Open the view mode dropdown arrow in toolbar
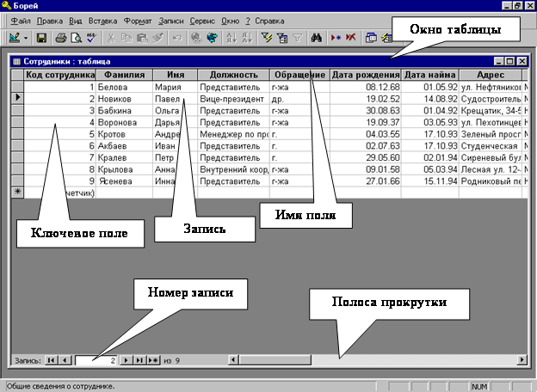Viewport: 537px width, 392px height. click(x=27, y=38)
